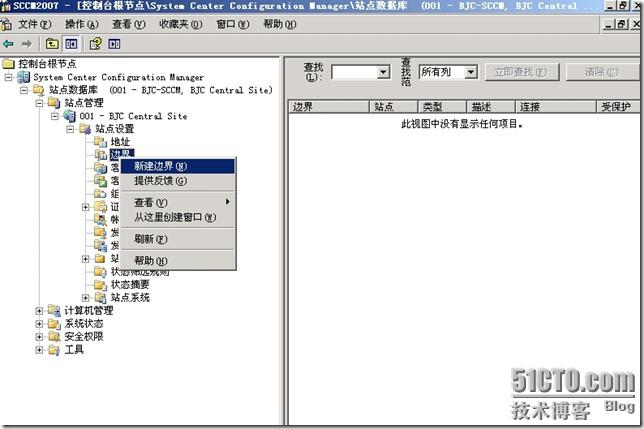This screenshot has width=644, height=429.
Task: Select the 地址 tree item label
Action: (x=120, y=142)
